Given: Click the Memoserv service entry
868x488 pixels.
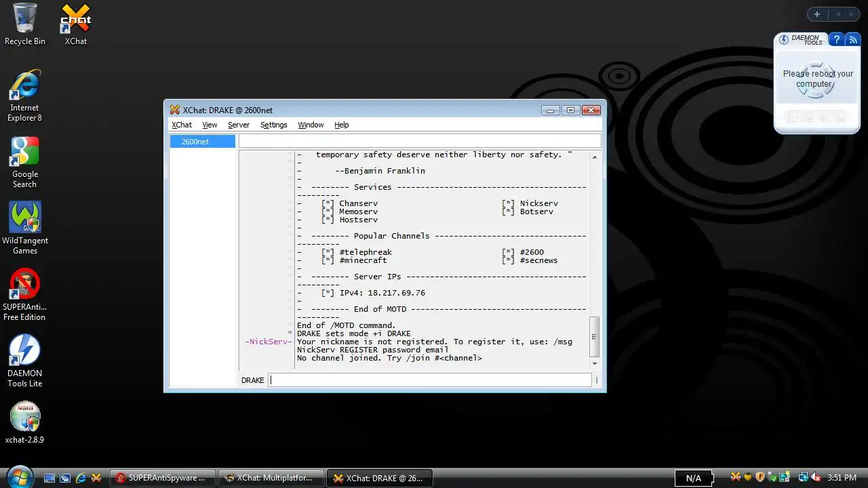Looking at the screenshot, I should tap(359, 211).
